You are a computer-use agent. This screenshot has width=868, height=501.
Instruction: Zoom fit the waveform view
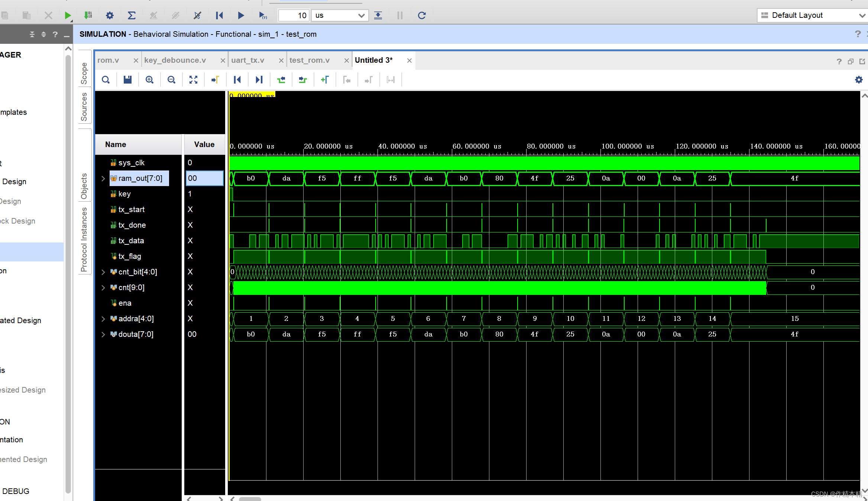click(x=193, y=80)
